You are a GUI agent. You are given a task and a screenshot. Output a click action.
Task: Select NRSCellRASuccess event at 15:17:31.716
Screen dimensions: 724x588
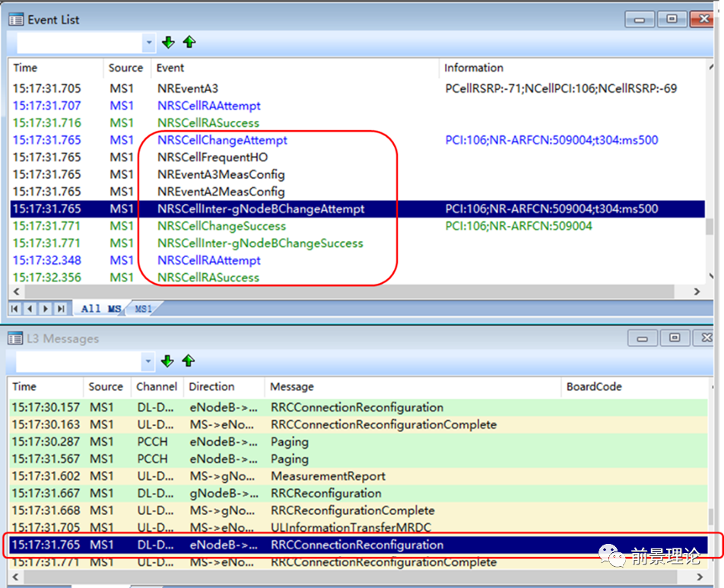[357, 123]
